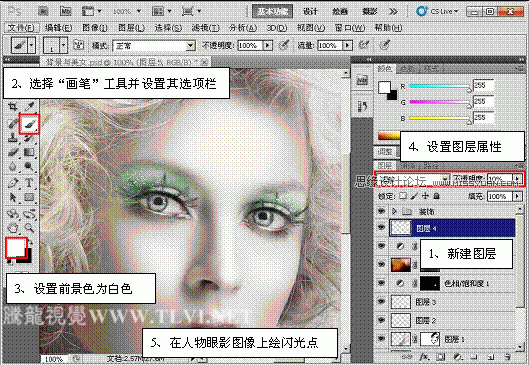Toggle lock transparent pixels
Image resolution: width=529 pixels, height=365 pixels.
(x=403, y=196)
